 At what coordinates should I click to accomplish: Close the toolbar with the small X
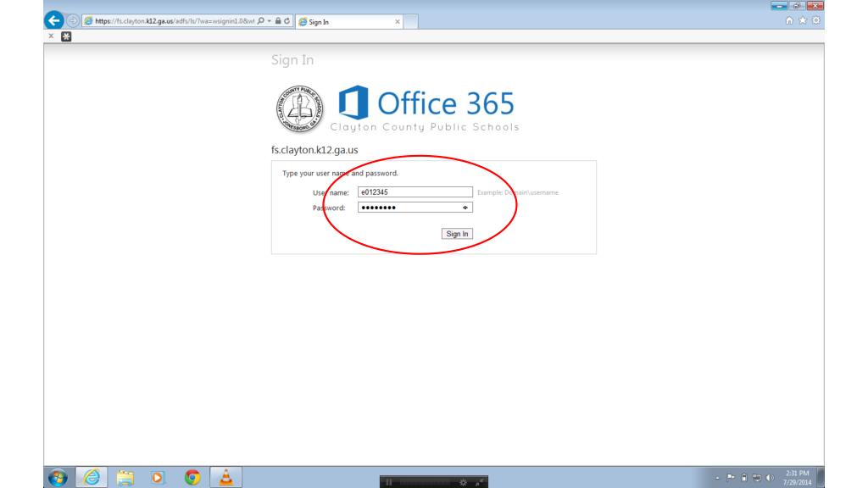tap(51, 36)
